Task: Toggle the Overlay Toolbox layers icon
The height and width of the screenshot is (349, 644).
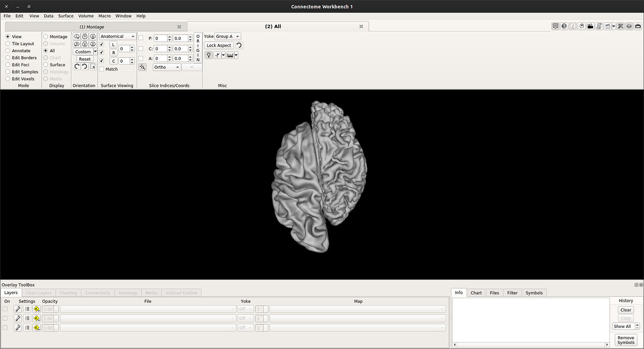Action: coord(629,26)
